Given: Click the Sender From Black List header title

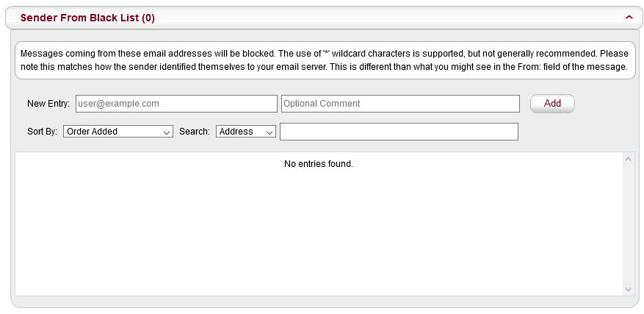Looking at the screenshot, I should (x=87, y=18).
